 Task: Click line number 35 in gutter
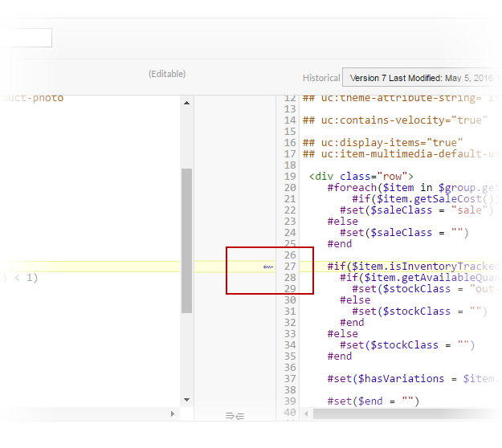(290, 356)
